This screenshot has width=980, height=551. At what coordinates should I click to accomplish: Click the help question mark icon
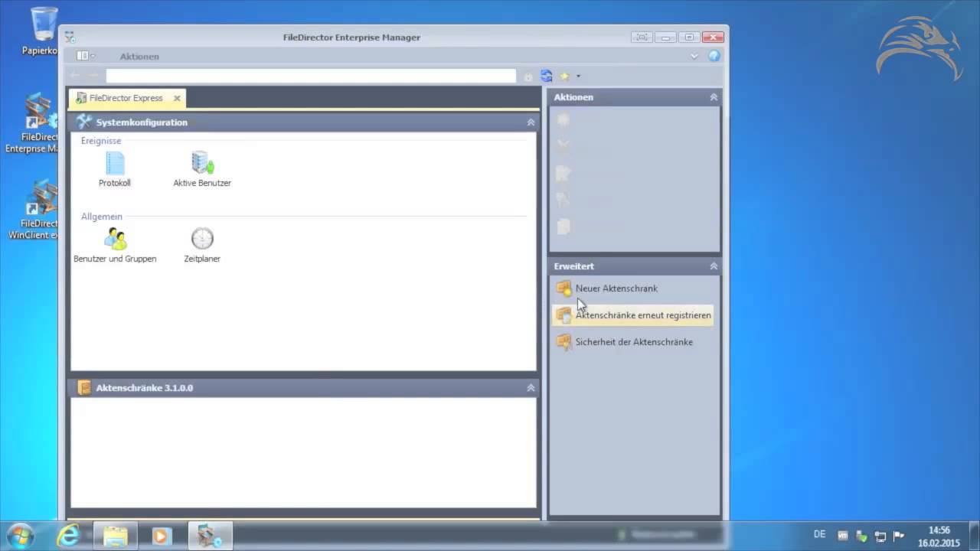(714, 56)
